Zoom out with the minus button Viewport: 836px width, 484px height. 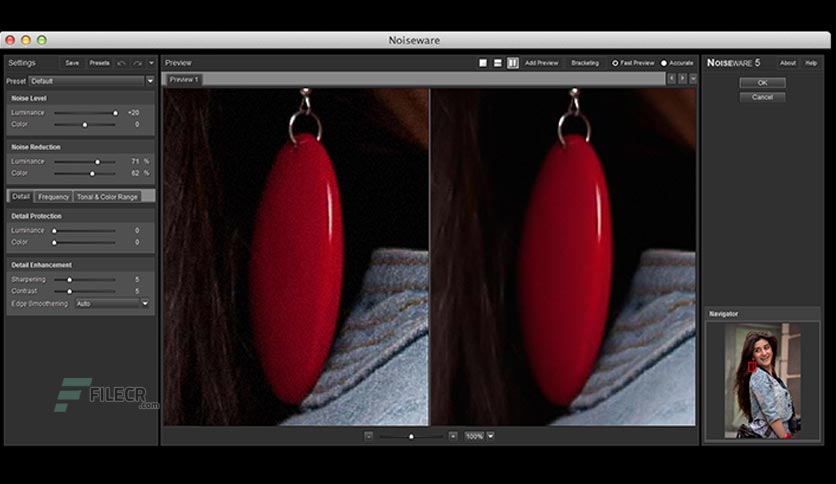click(368, 436)
